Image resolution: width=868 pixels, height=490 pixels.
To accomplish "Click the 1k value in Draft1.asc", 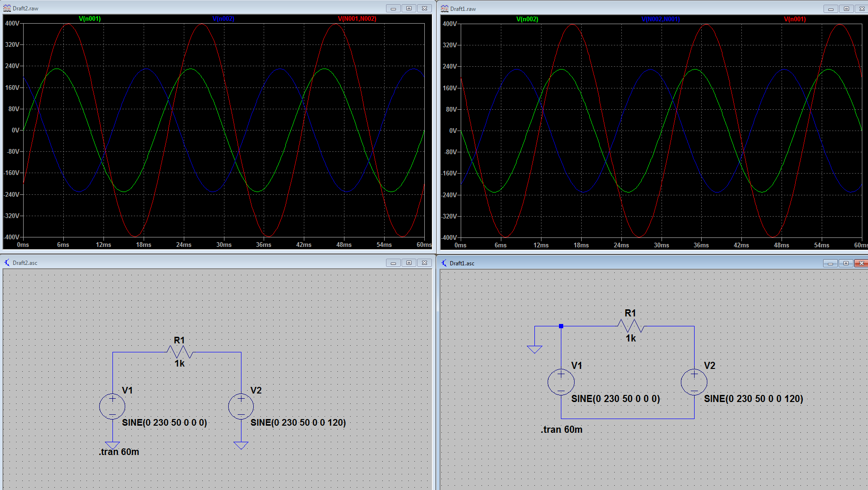I will [x=631, y=338].
